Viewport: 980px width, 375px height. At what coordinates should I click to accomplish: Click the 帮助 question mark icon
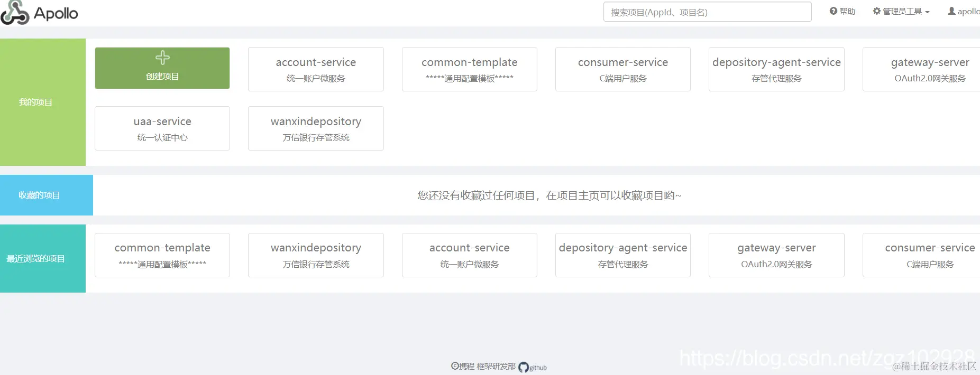tap(834, 11)
